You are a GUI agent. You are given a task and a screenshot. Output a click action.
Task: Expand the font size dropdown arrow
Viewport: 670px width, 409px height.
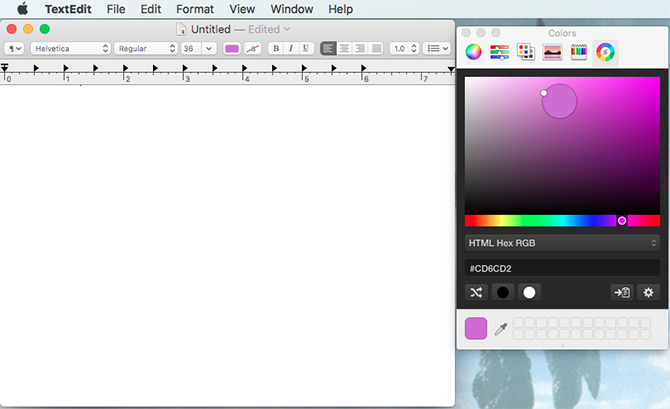click(209, 48)
